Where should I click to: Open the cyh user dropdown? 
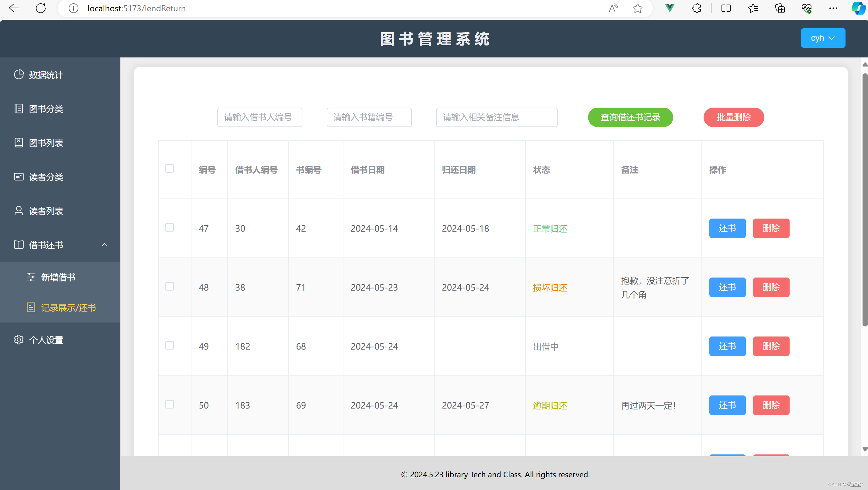pos(822,38)
